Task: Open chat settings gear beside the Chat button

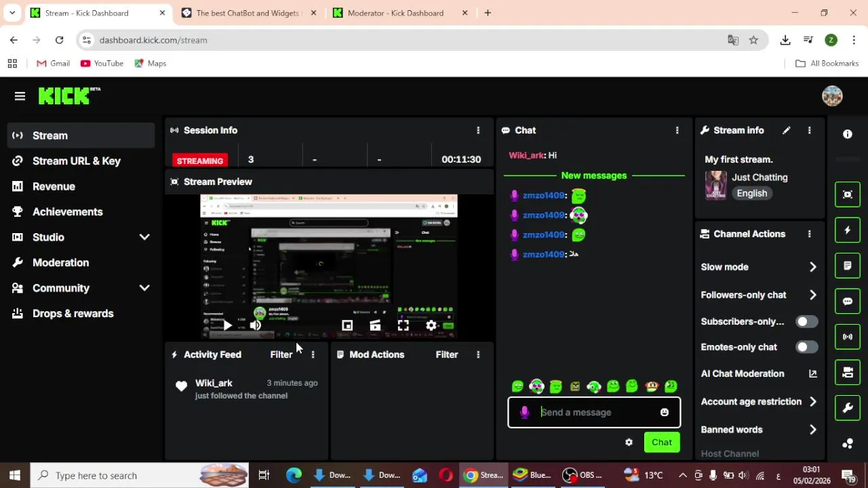Action: (x=629, y=443)
